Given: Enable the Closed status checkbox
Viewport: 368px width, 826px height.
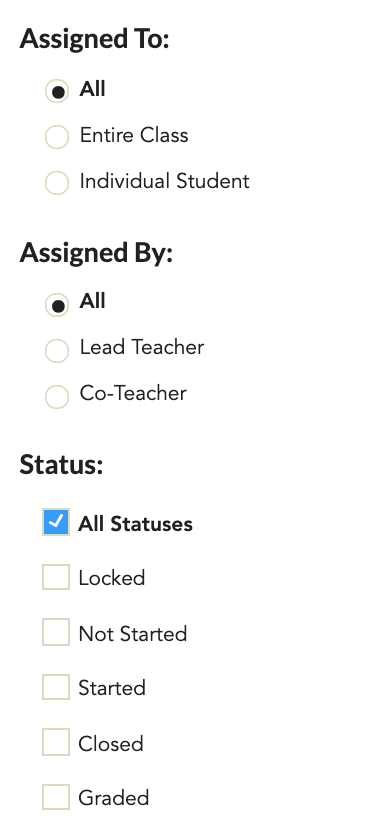Looking at the screenshot, I should 56,742.
